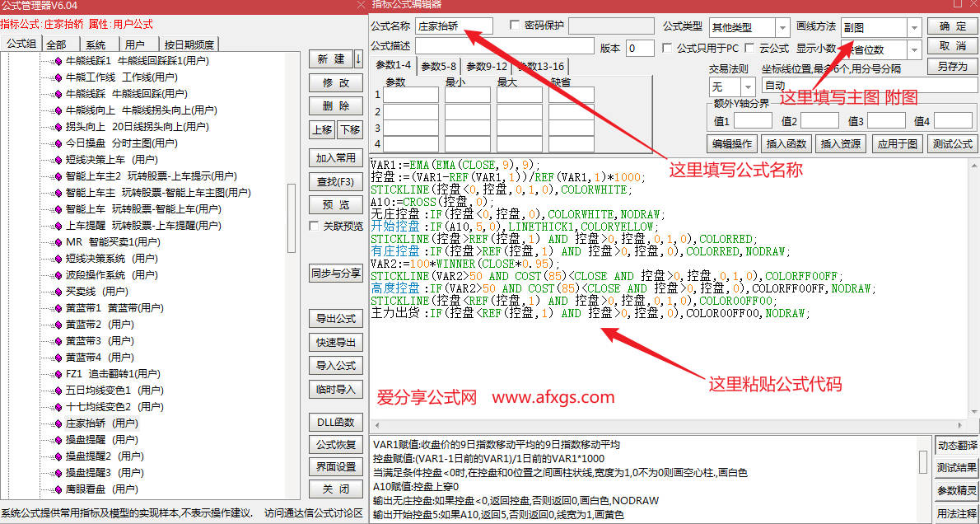This screenshot has width=980, height=524.
Task: Expand the 画线方法 dropdown showing 副图
Action: pyautogui.click(x=914, y=28)
